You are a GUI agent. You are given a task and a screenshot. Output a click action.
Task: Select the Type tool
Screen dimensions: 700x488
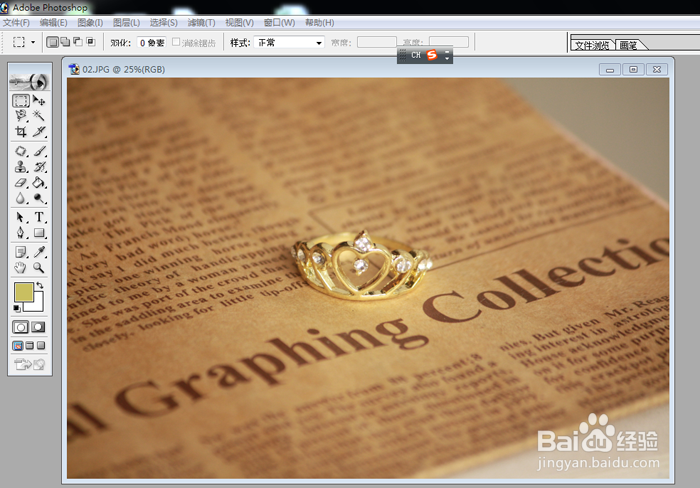point(39,217)
